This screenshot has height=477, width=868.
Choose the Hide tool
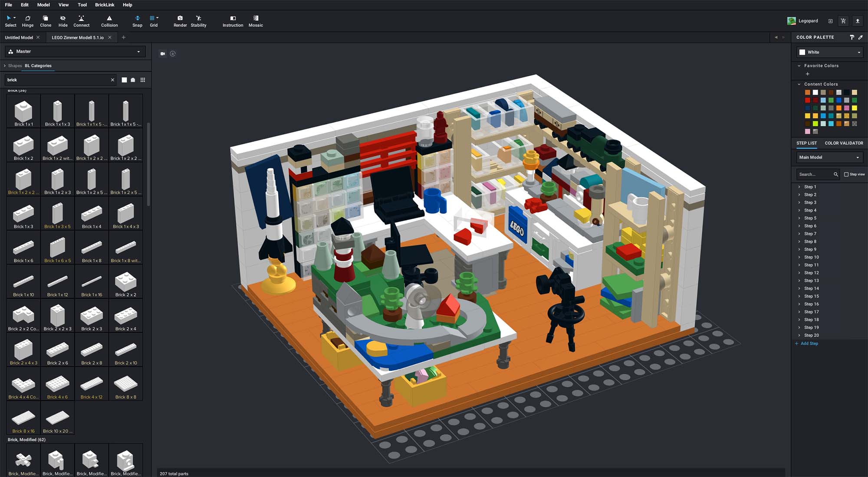63,21
